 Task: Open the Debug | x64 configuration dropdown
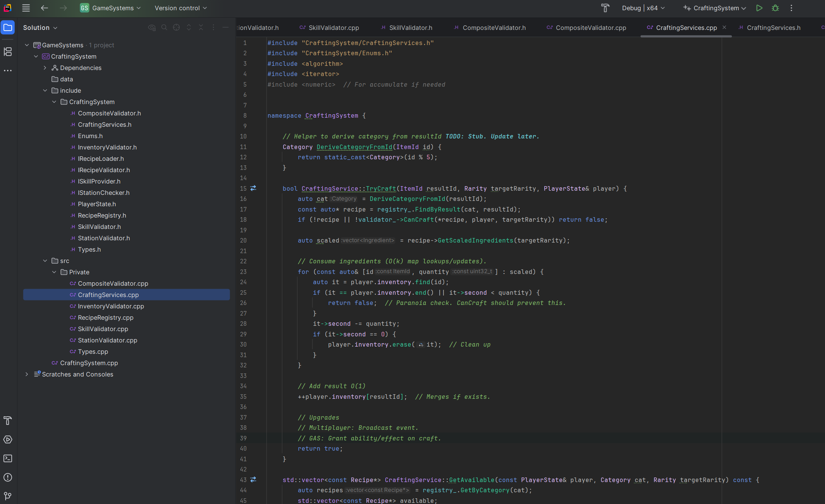[x=643, y=8]
